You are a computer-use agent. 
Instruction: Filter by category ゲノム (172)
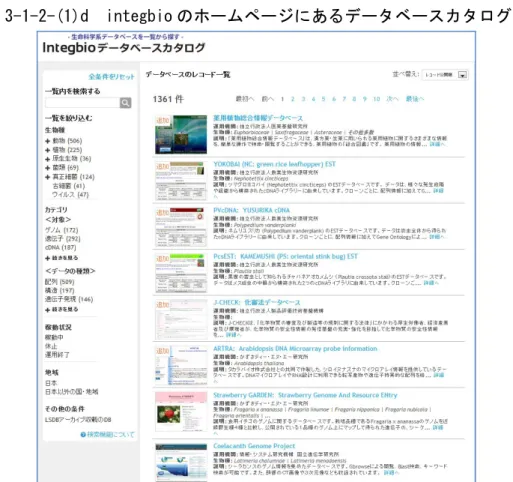coord(61,230)
